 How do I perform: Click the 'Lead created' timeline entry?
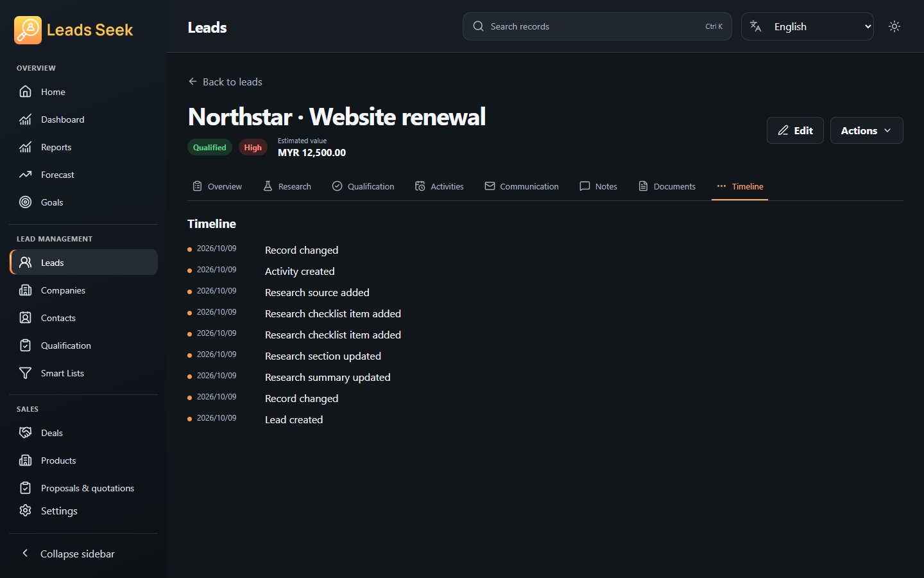(294, 420)
